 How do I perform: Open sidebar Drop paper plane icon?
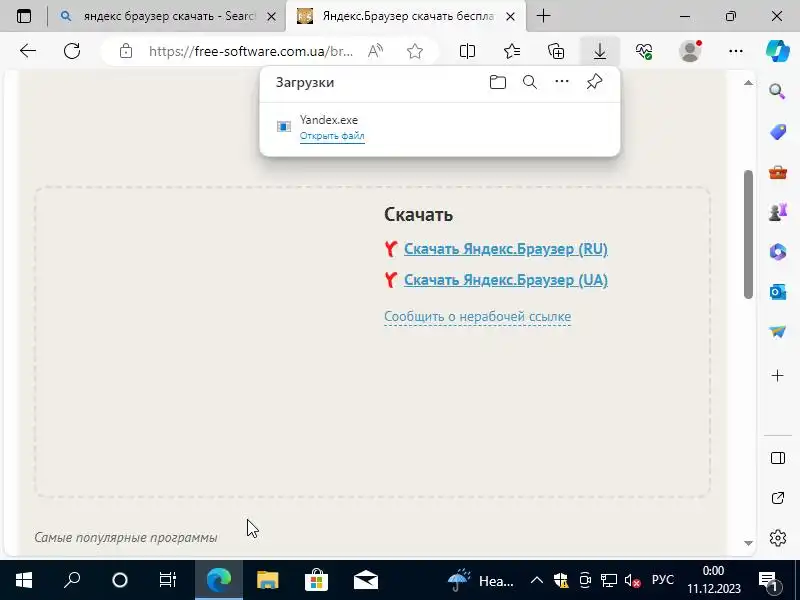pyautogui.click(x=778, y=332)
